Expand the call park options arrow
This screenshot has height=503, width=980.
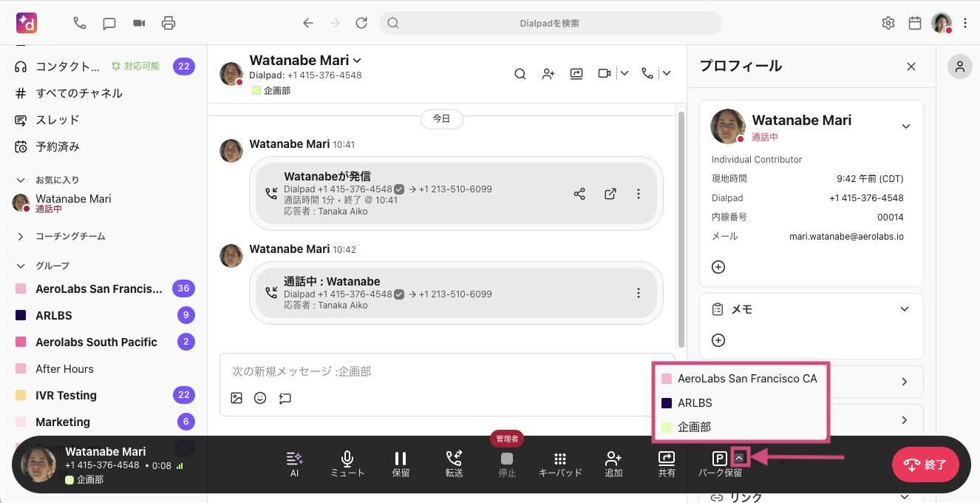[x=741, y=458]
